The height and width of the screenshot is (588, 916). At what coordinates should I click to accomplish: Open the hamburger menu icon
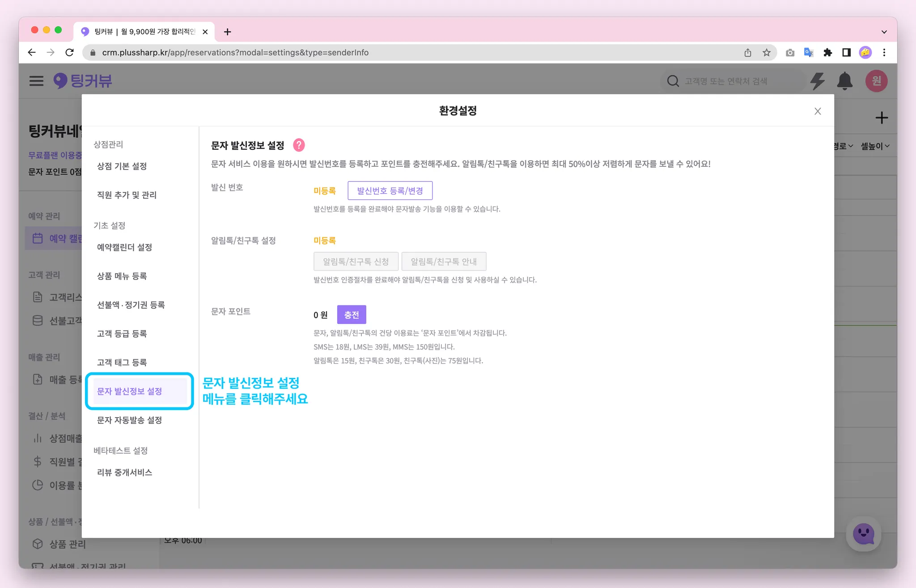(36, 81)
